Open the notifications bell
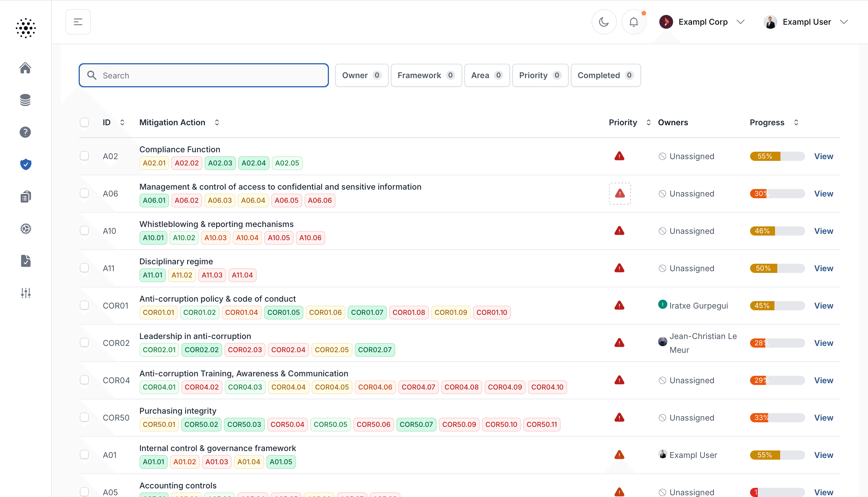Image resolution: width=868 pixels, height=497 pixels. pyautogui.click(x=633, y=22)
